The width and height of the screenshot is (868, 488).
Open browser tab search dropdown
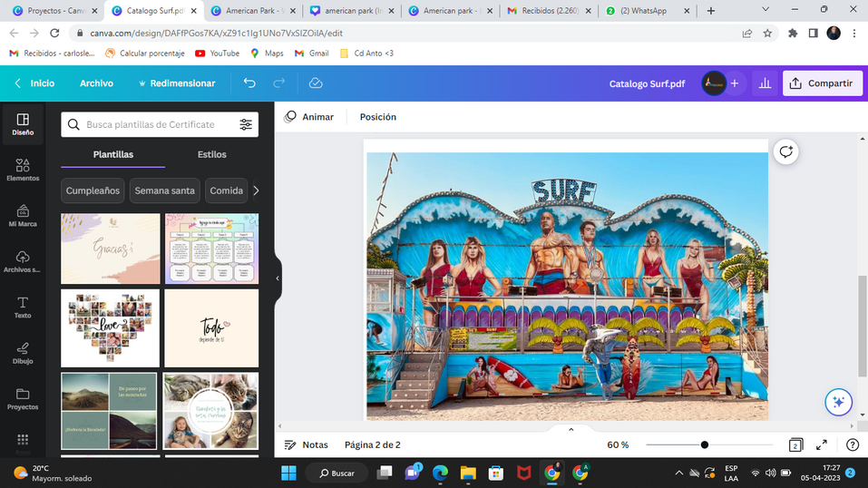[x=765, y=10]
